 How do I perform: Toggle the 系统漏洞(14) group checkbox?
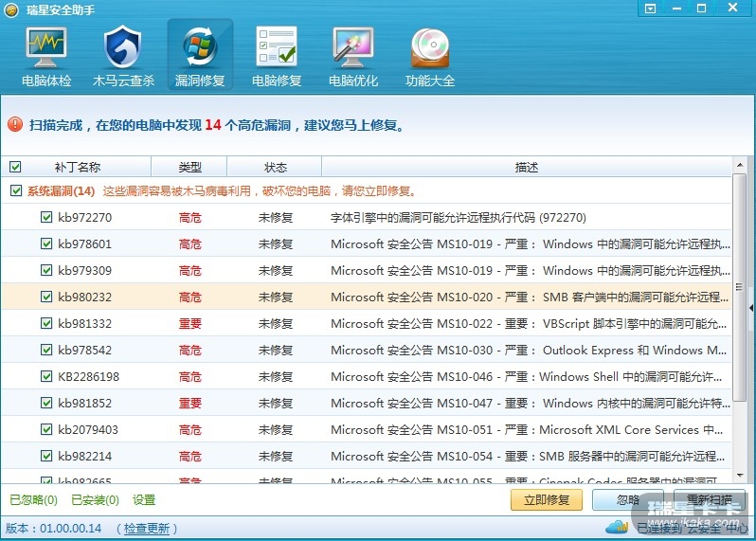(x=16, y=190)
